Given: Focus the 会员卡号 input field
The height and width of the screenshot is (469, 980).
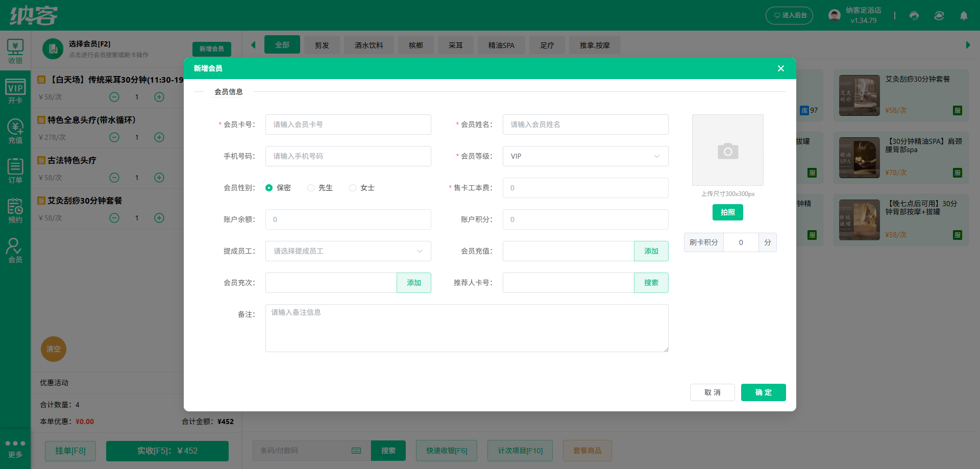Looking at the screenshot, I should click(x=348, y=125).
